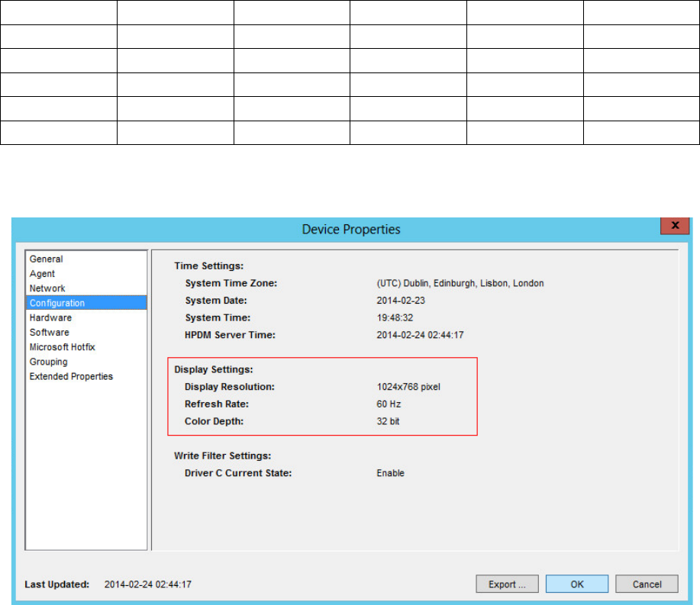Switch to the Network section
Screen dimensions: 700x605
(x=47, y=288)
